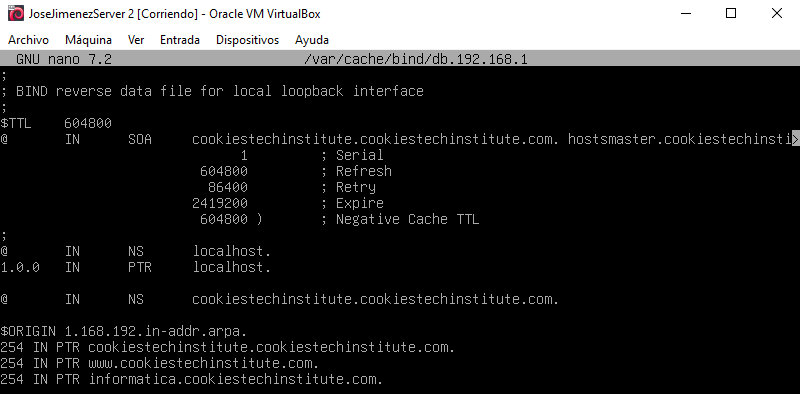The image size is (800, 394).
Task: Click the '; Retry' comment
Action: pos(348,187)
